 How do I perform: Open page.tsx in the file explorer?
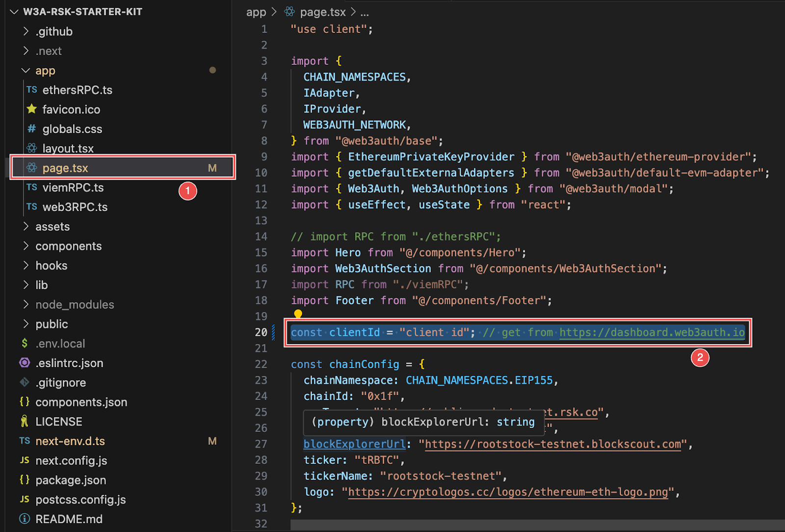65,168
